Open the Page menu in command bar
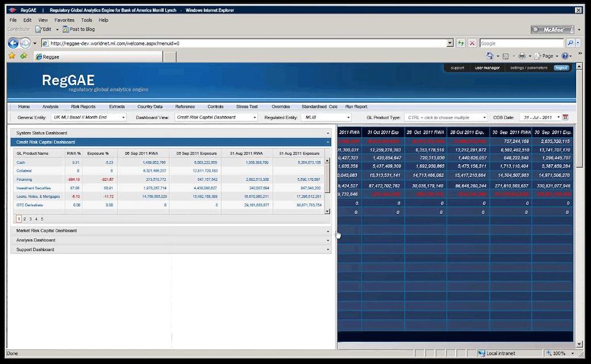 (x=547, y=56)
